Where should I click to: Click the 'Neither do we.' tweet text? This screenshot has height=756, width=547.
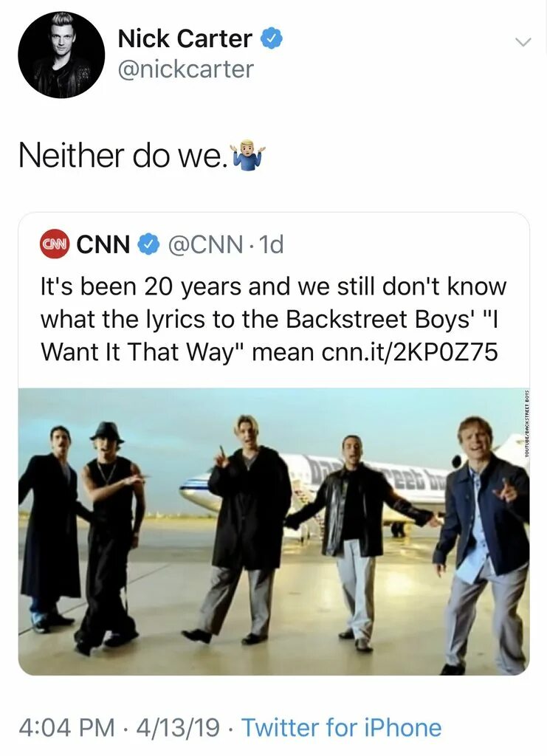123,156
